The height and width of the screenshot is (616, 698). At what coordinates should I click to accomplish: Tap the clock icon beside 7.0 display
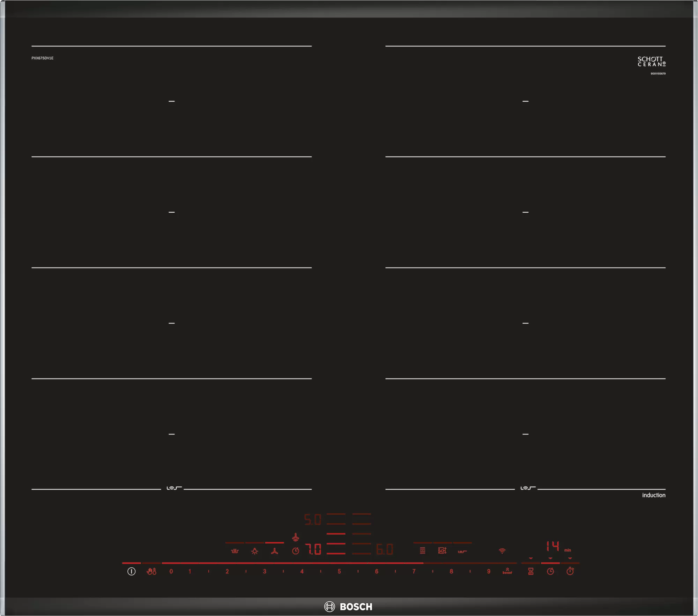click(296, 551)
